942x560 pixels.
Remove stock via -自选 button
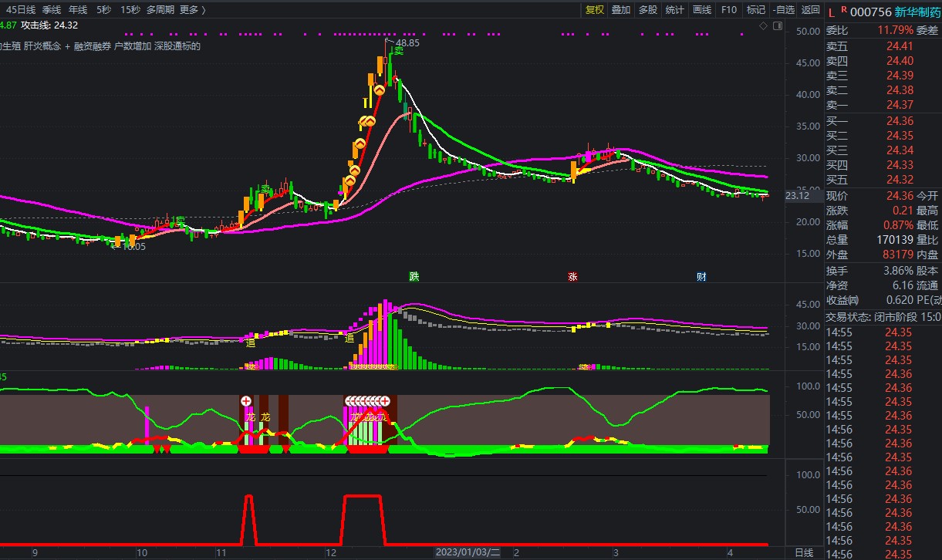(x=783, y=10)
